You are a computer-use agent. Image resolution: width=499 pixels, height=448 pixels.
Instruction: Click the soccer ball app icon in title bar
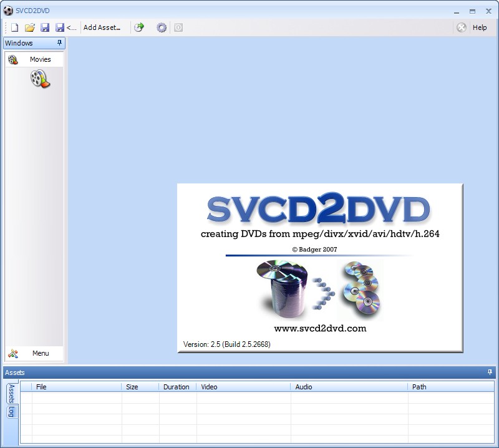pos(8,11)
